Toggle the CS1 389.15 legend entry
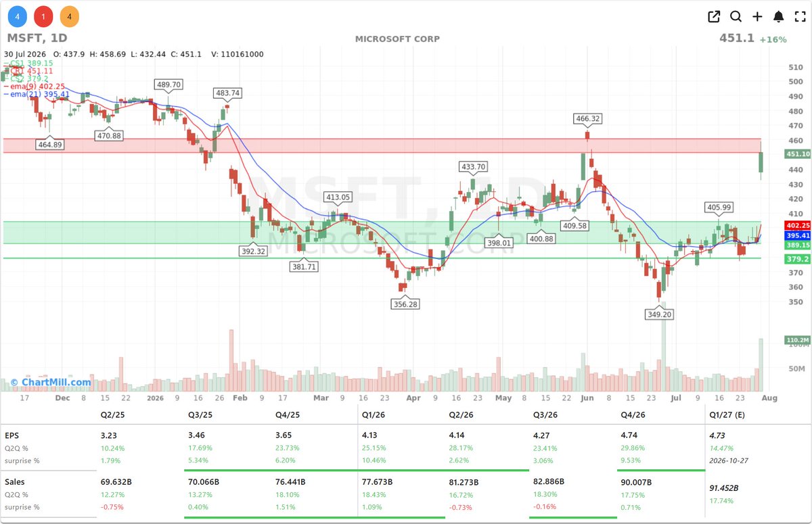Screen dimensions: 812x524 pos(28,63)
